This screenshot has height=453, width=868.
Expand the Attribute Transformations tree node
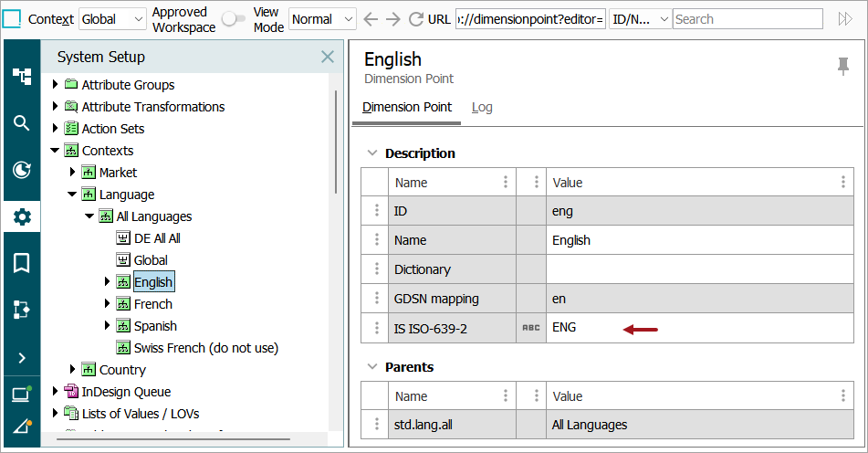coord(55,106)
